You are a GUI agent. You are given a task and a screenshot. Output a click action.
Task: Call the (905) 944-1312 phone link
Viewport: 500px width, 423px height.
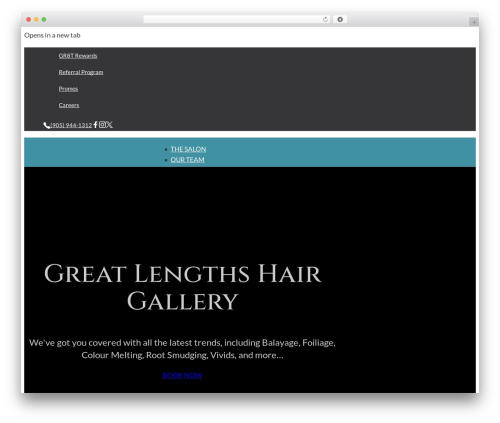(x=71, y=125)
